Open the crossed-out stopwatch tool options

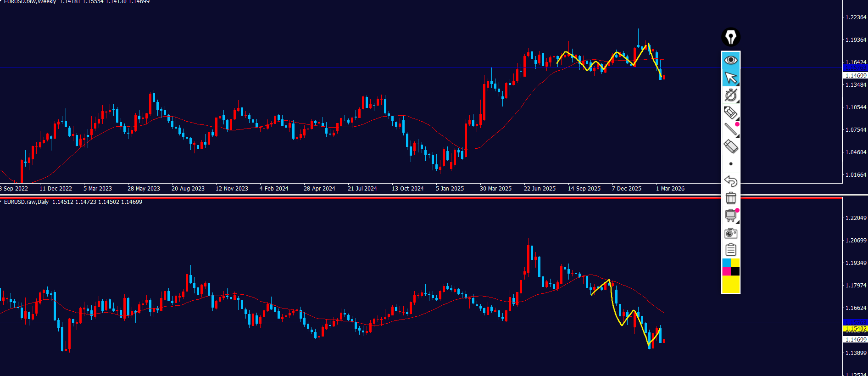pos(730,95)
